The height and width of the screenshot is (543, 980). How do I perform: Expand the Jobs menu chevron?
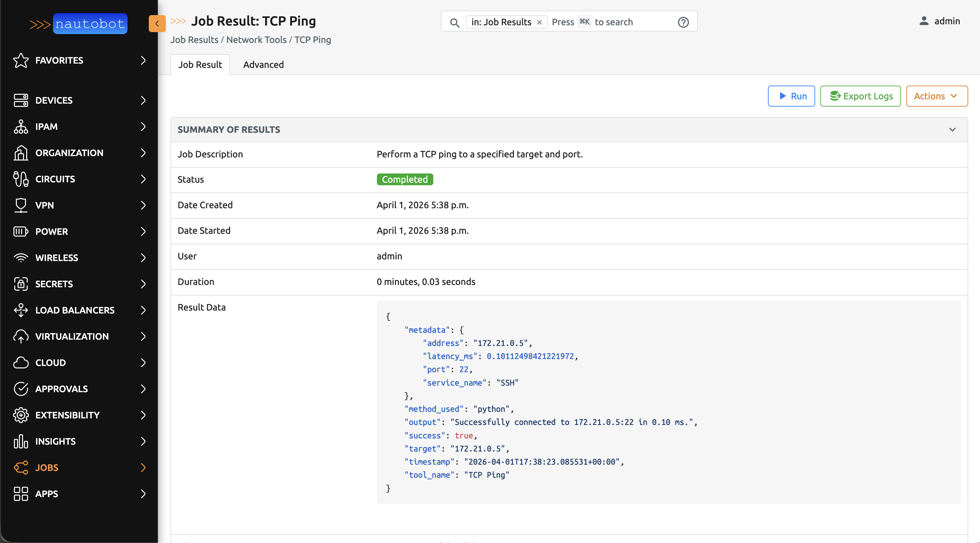[143, 467]
